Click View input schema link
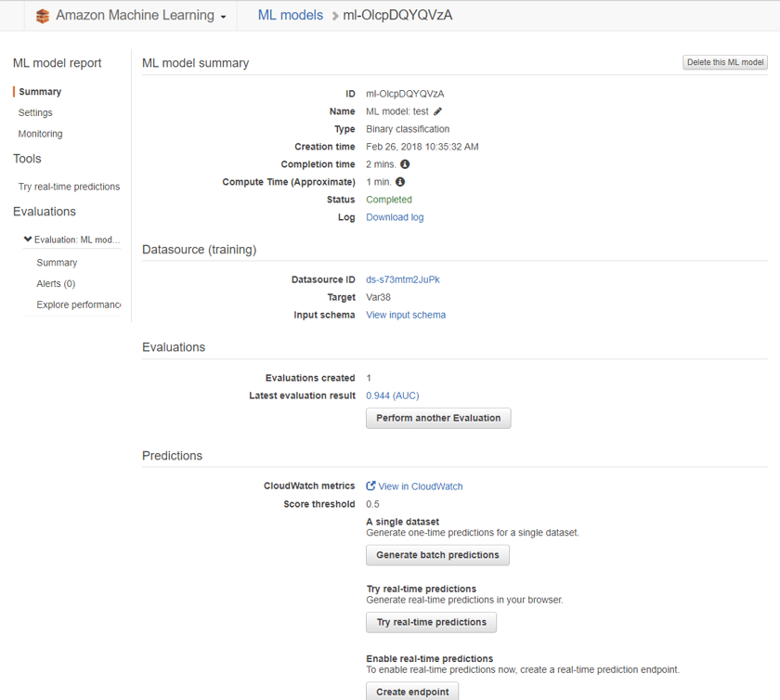Screen dimensions: 780x700 click(406, 315)
